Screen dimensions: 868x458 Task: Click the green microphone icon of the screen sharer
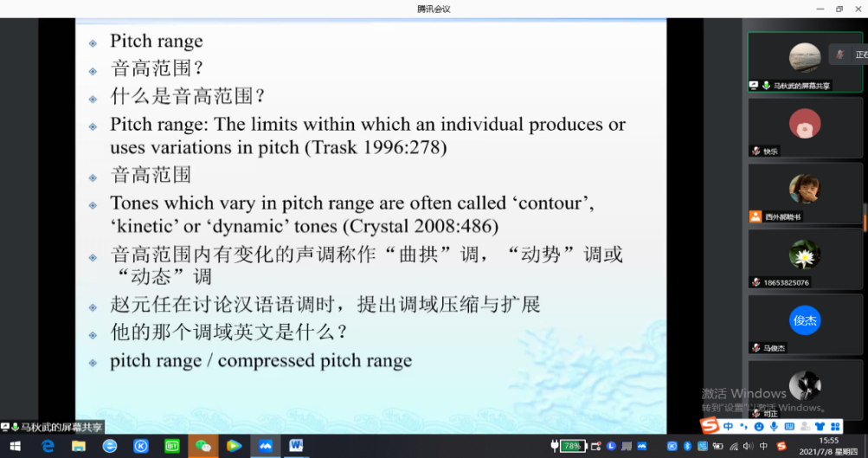pos(766,86)
